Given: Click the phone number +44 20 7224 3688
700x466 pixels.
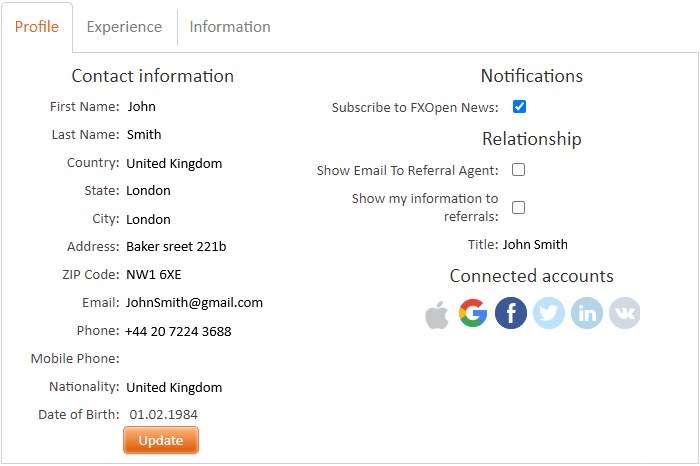Looking at the screenshot, I should [x=178, y=331].
